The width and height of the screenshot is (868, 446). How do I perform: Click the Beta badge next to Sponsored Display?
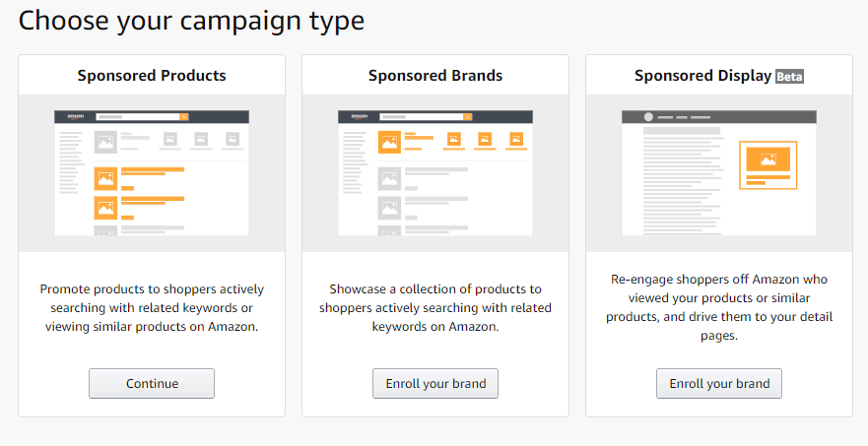pos(789,77)
